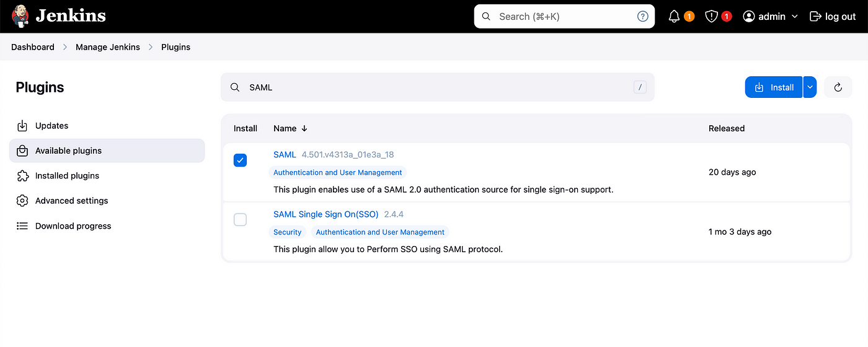The width and height of the screenshot is (868, 347).
Task: Click the Security category tag
Action: 288,232
